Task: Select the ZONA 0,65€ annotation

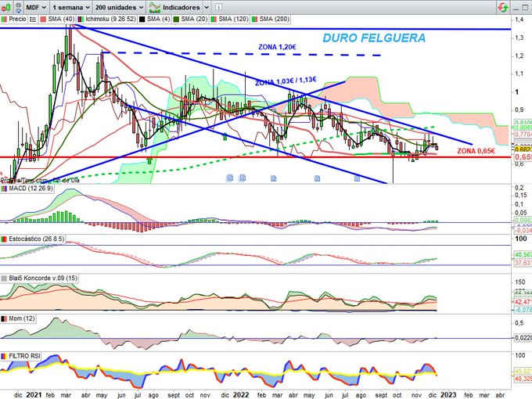Action: 476,151
